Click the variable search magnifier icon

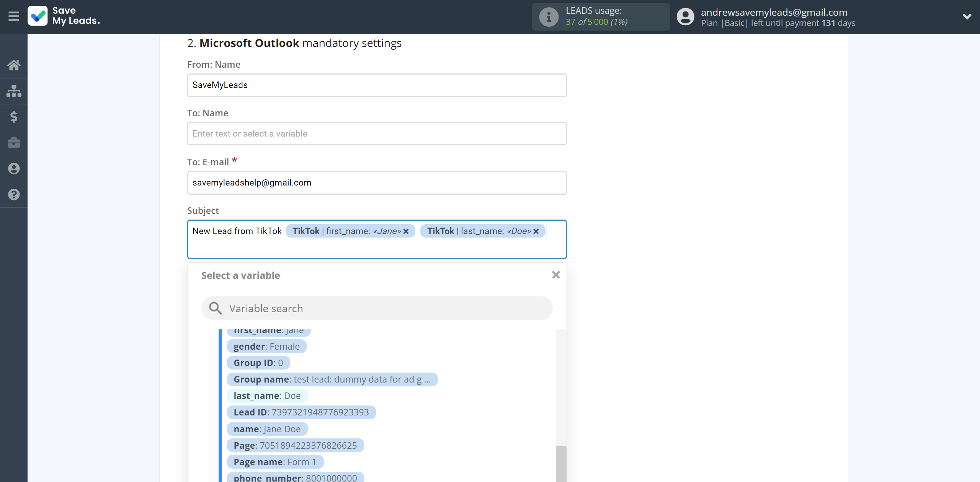pyautogui.click(x=215, y=308)
